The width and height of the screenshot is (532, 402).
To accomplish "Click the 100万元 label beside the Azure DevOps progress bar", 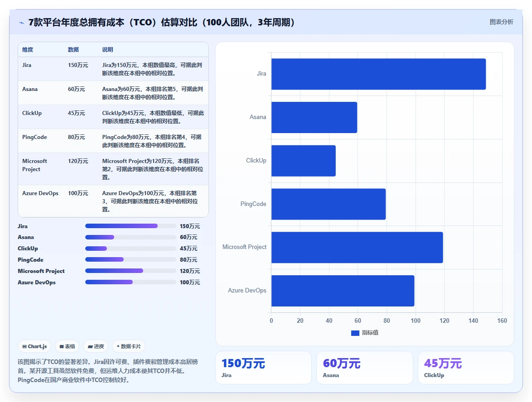I will [190, 282].
